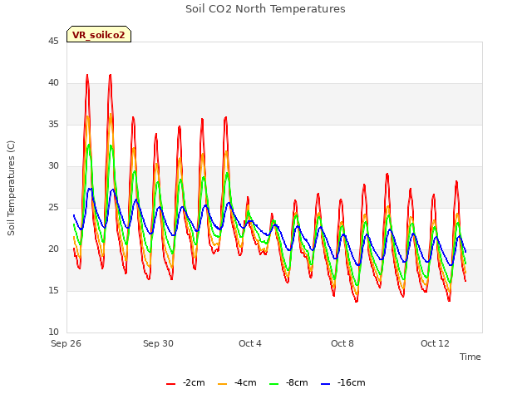Image resolution: width=532 pixels, height=399 pixels.
Task: Click the blue -16cm legend color marker
Action: tap(325, 384)
